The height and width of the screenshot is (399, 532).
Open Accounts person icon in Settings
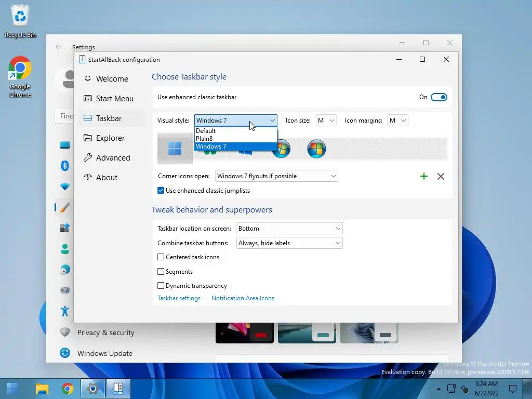(65, 249)
